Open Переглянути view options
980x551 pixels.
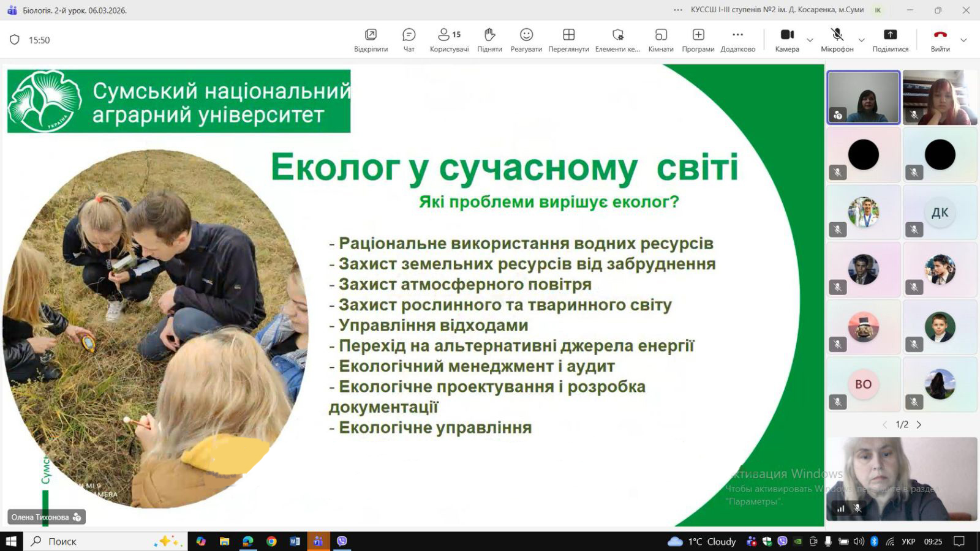pyautogui.click(x=568, y=40)
